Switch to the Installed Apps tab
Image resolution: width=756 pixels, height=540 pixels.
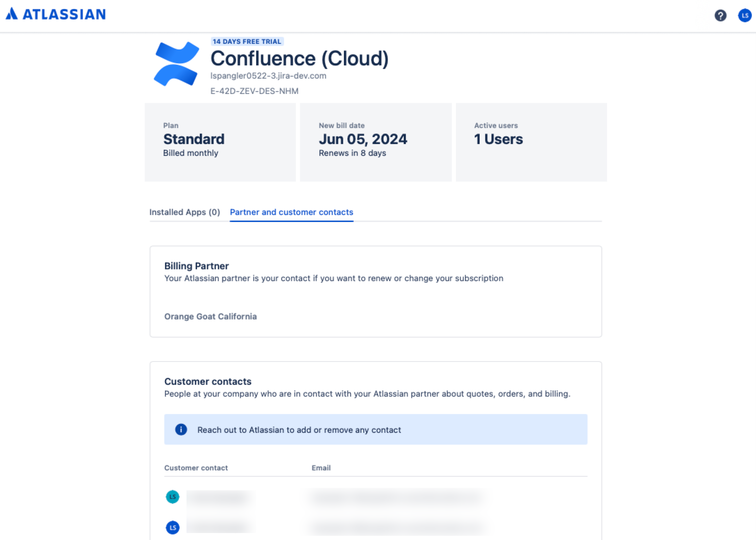tap(183, 212)
